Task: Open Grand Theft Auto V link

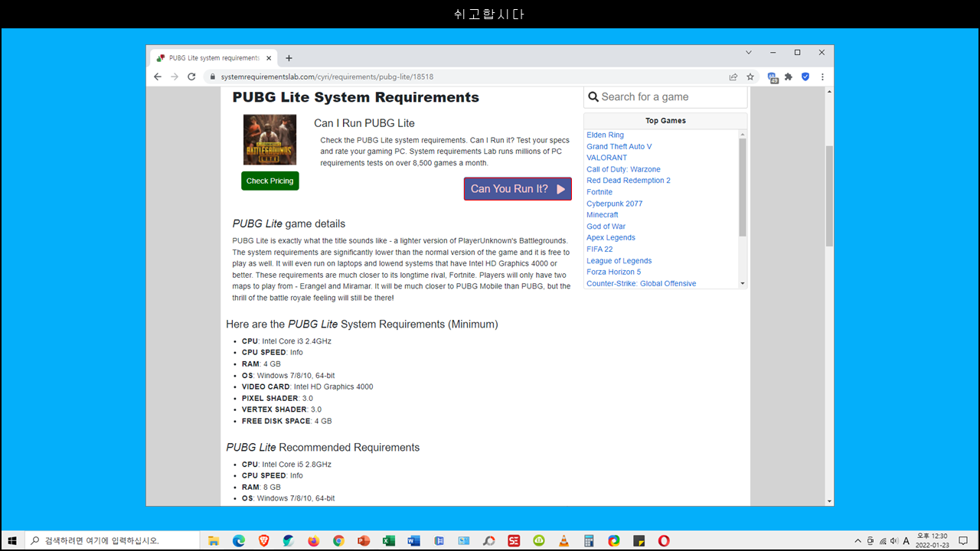Action: coord(619,146)
